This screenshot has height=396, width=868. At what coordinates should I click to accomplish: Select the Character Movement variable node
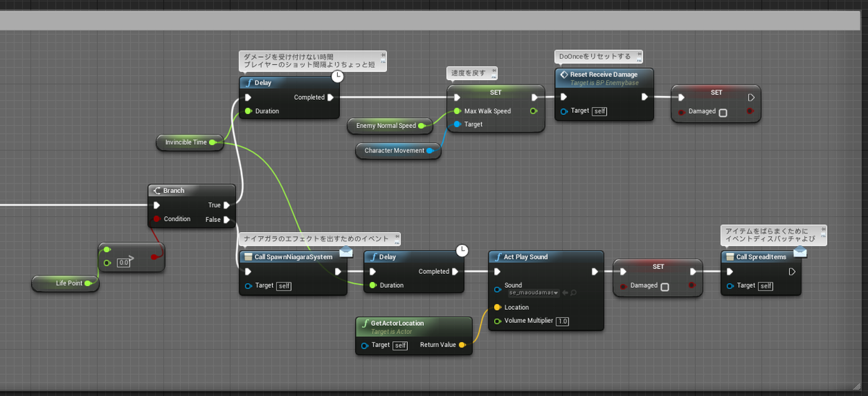[x=399, y=150]
